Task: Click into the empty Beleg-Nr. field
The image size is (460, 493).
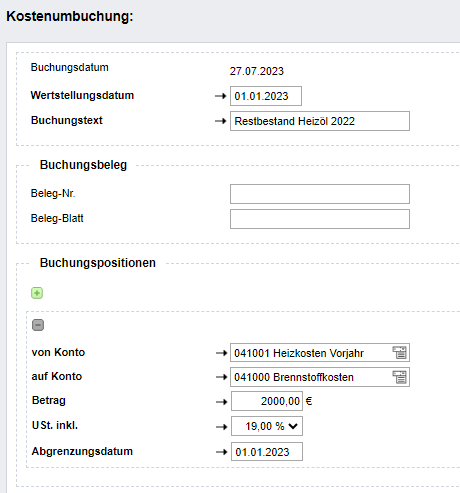Action: [x=320, y=194]
